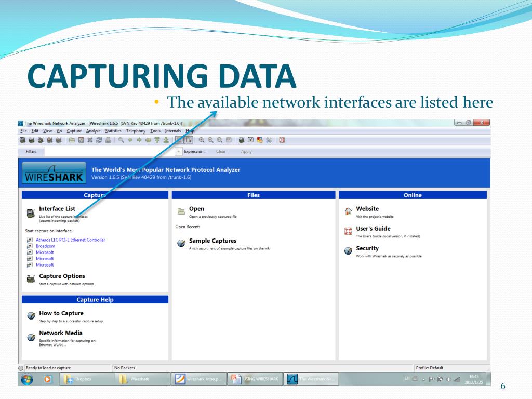Open coloring rules from the toolbar
The width and height of the screenshot is (532, 399).
coord(260,140)
